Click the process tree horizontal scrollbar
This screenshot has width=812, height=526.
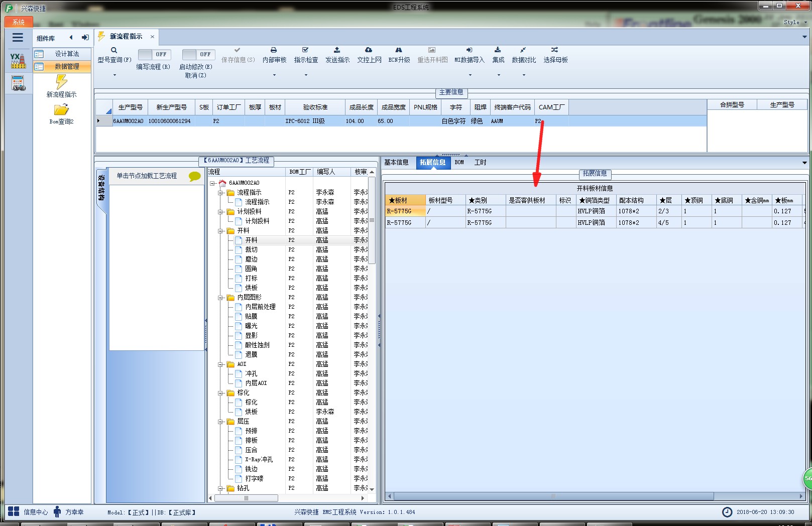287,498
